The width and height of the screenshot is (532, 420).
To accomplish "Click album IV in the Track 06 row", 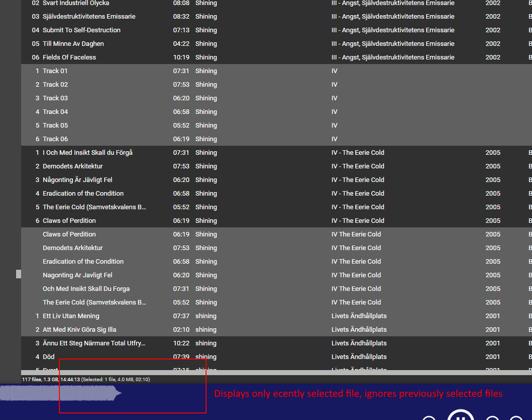I will click(334, 139).
